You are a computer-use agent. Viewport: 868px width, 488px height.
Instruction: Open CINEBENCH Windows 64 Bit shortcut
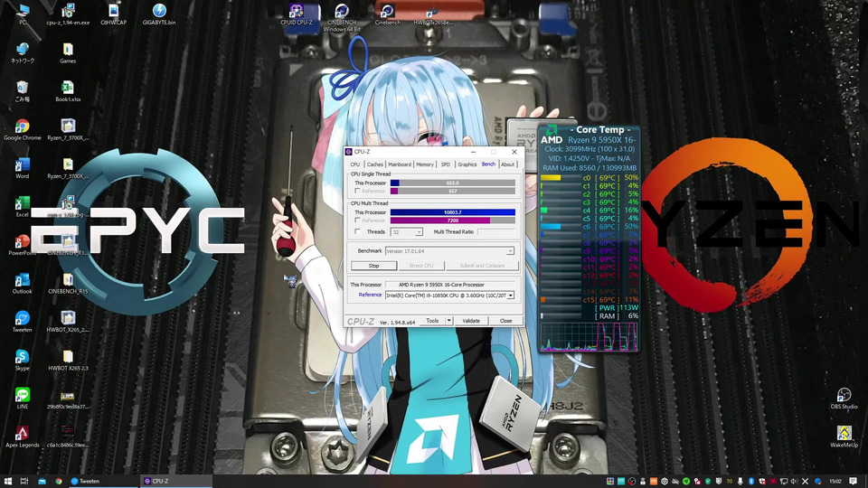[x=342, y=17]
